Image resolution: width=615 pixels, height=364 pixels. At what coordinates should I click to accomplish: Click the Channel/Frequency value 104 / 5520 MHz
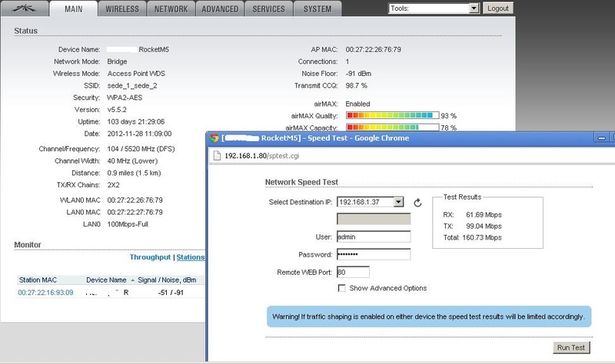(141, 149)
